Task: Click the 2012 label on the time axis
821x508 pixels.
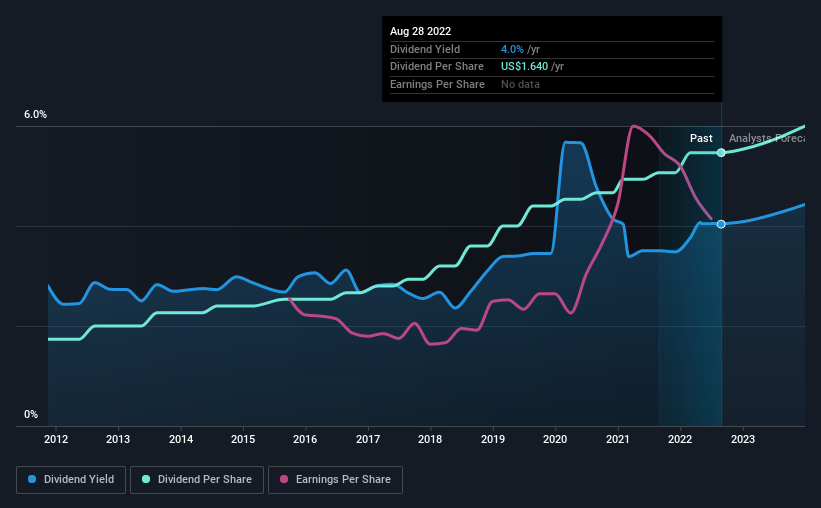Action: tap(56, 439)
